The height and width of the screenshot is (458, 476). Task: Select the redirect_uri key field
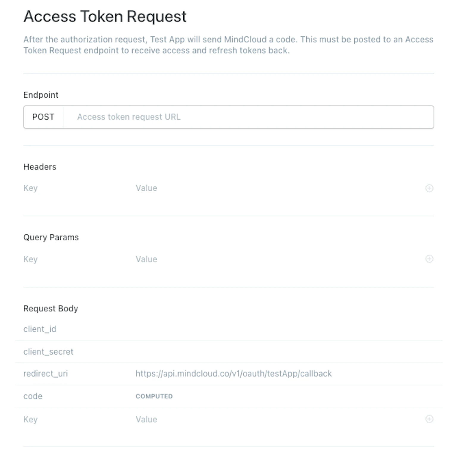(x=46, y=374)
